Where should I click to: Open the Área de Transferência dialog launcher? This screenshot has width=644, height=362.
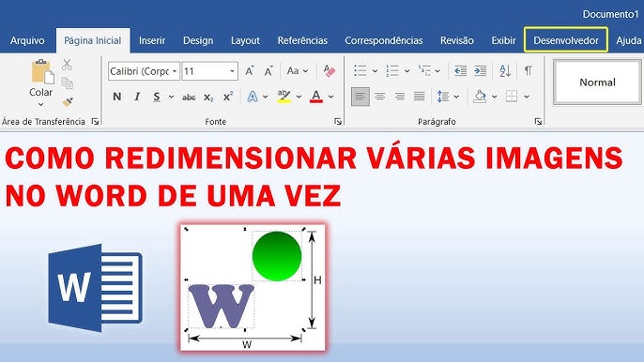click(95, 121)
